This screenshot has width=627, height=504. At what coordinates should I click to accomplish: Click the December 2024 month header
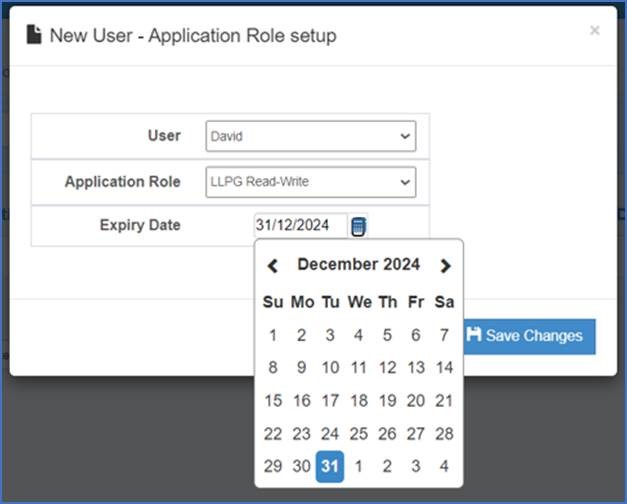tap(359, 264)
